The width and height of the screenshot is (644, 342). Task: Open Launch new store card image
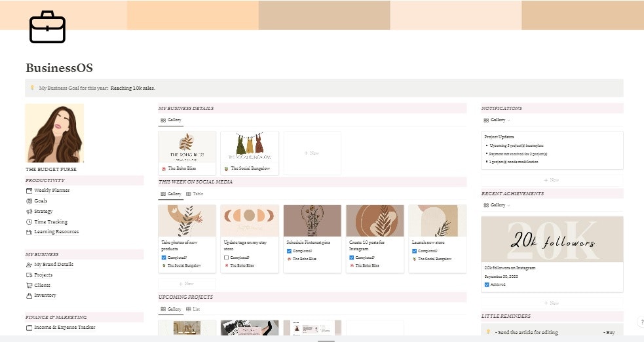point(438,221)
